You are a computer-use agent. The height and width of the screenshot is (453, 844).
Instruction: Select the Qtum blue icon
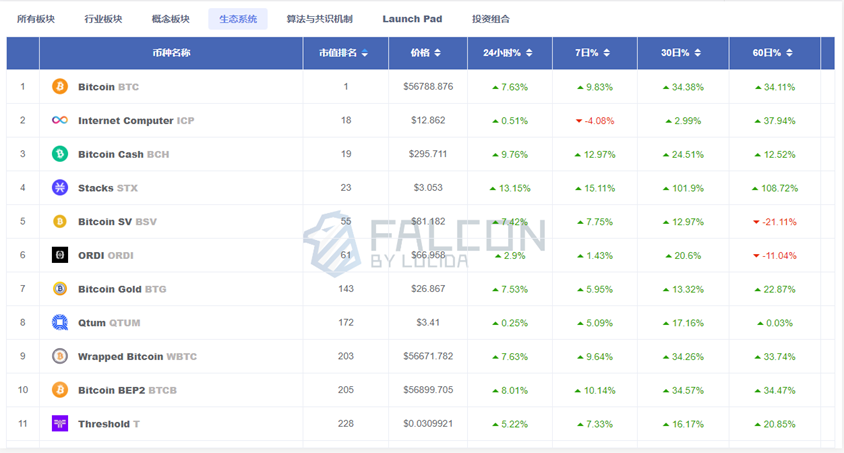(x=60, y=323)
